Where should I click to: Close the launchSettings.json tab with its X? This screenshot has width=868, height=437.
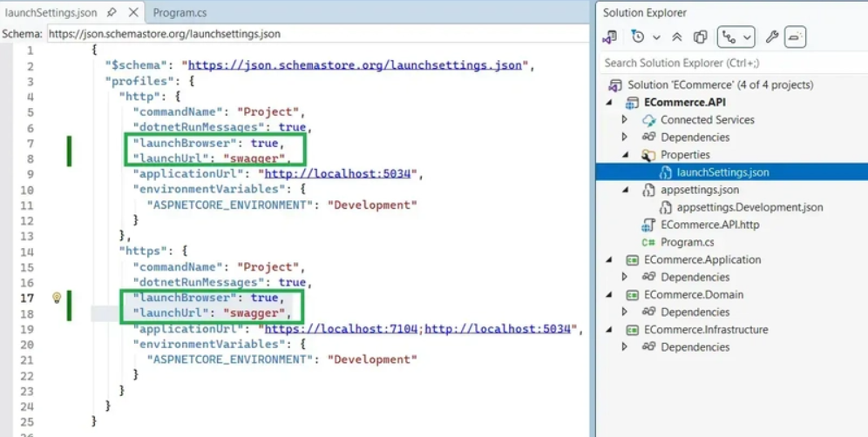point(133,12)
